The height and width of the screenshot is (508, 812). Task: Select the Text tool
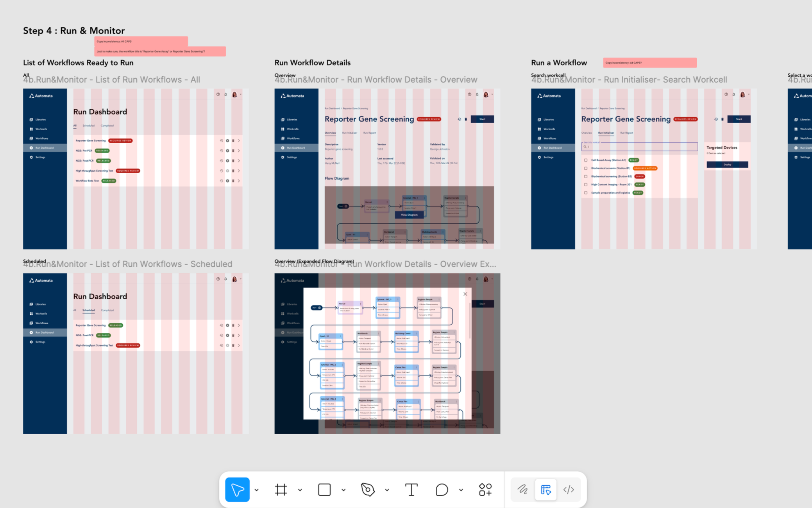[x=411, y=489]
